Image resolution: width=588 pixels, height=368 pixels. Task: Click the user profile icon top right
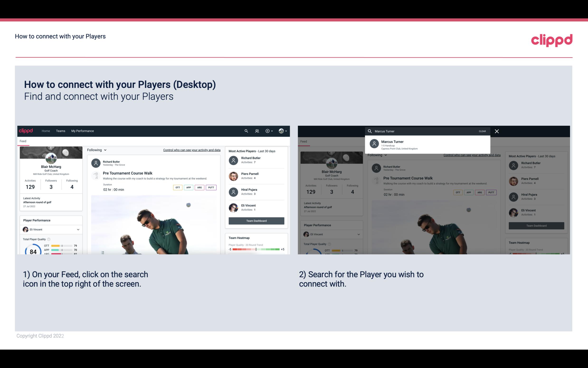click(281, 131)
